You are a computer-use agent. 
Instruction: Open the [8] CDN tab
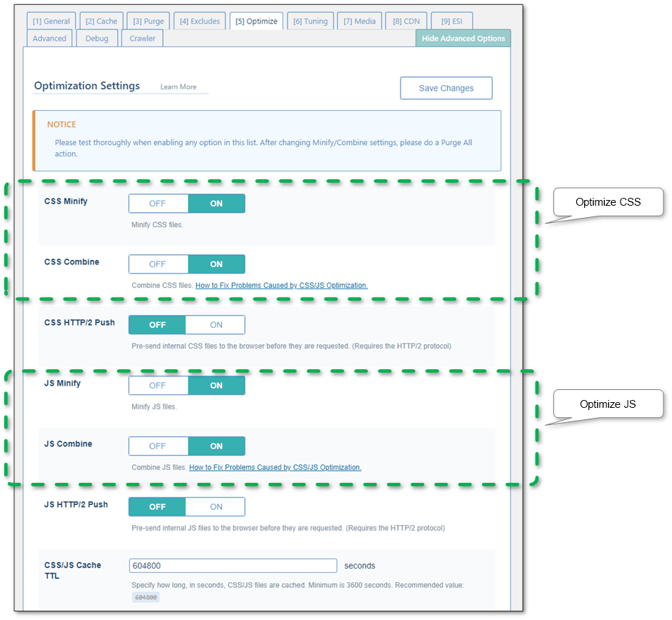406,21
